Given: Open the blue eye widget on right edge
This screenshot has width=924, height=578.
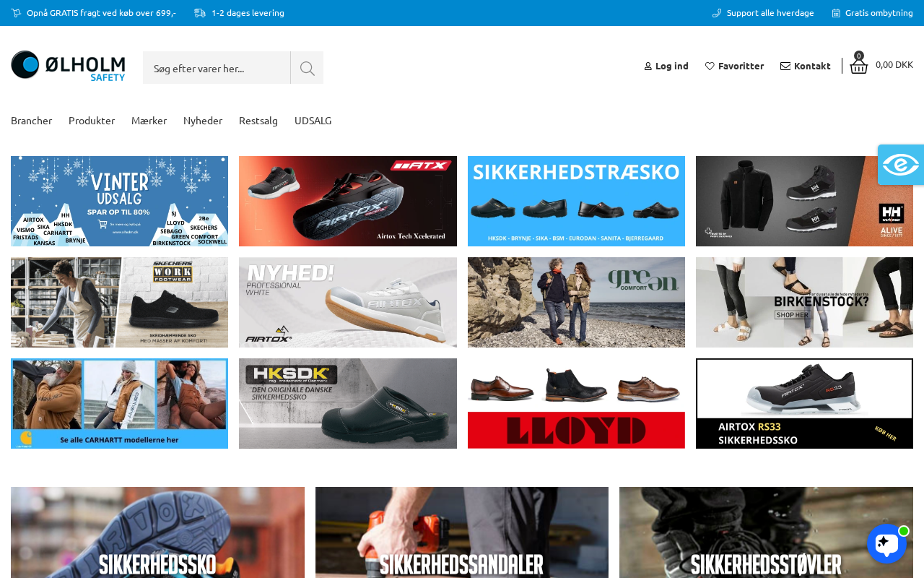Looking at the screenshot, I should tap(901, 165).
